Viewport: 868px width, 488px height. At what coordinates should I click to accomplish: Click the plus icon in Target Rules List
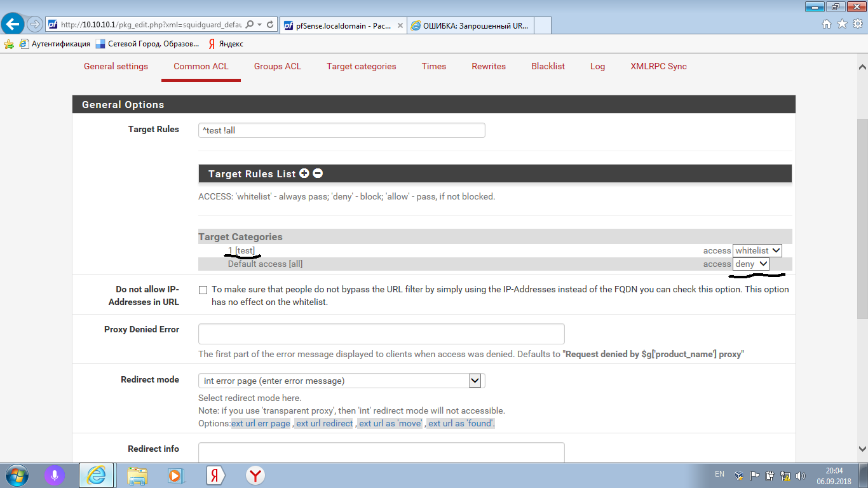click(x=304, y=173)
